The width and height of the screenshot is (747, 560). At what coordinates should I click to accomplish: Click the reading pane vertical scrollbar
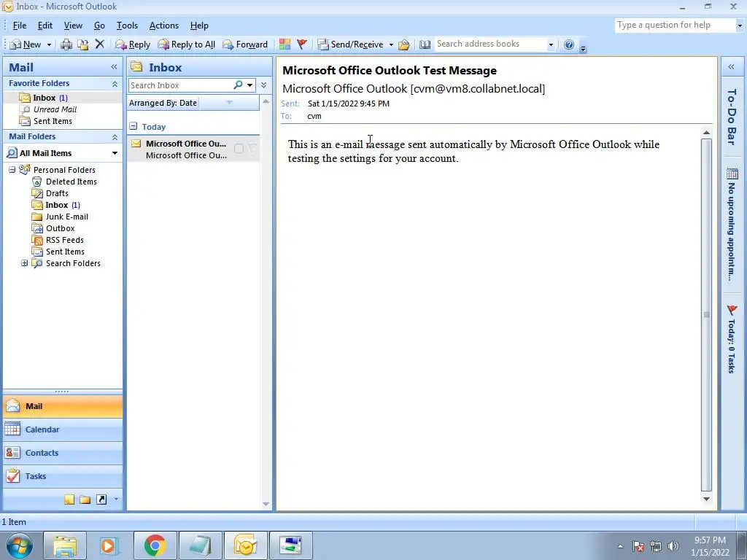click(x=706, y=314)
